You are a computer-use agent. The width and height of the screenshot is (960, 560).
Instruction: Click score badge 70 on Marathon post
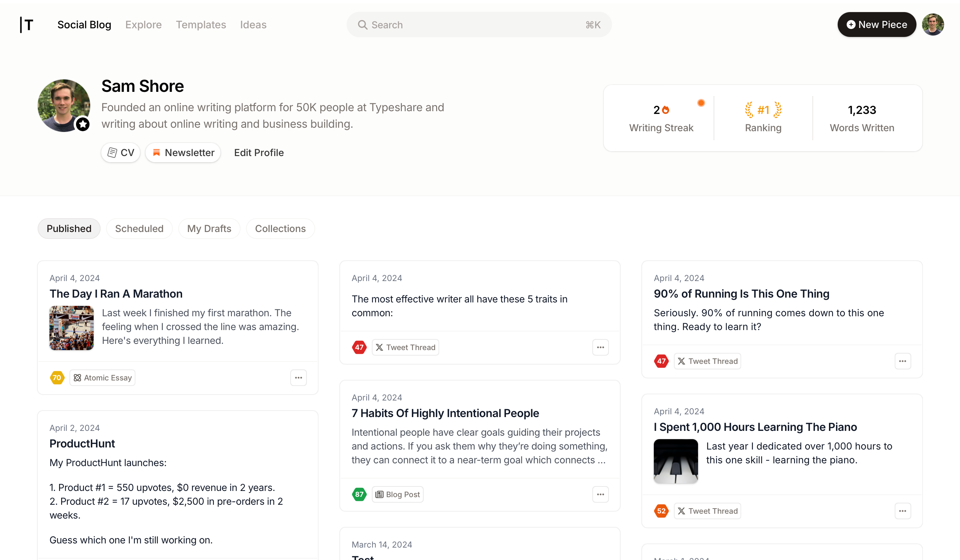click(57, 378)
